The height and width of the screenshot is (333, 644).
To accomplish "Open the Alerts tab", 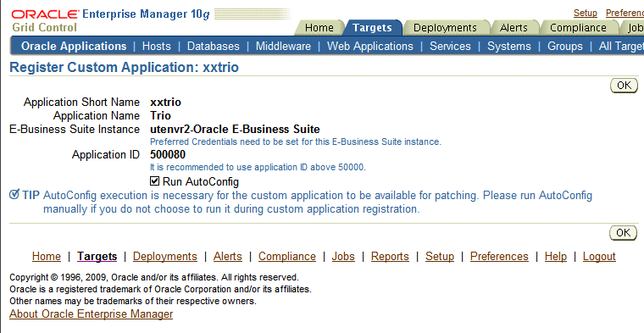I will point(514,27).
